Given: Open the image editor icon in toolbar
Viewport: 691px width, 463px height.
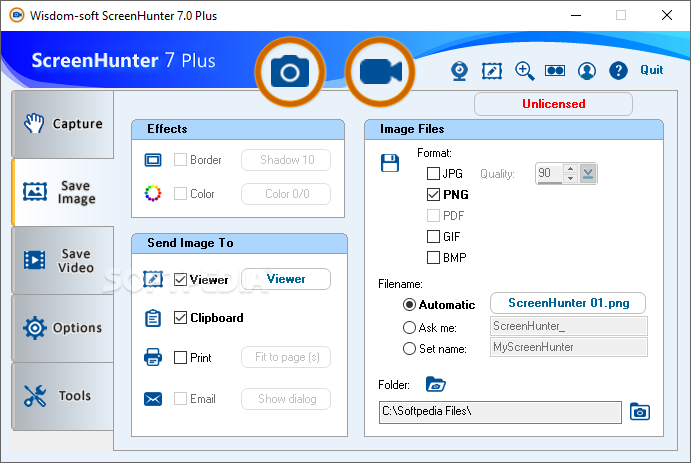Looking at the screenshot, I should tap(492, 70).
